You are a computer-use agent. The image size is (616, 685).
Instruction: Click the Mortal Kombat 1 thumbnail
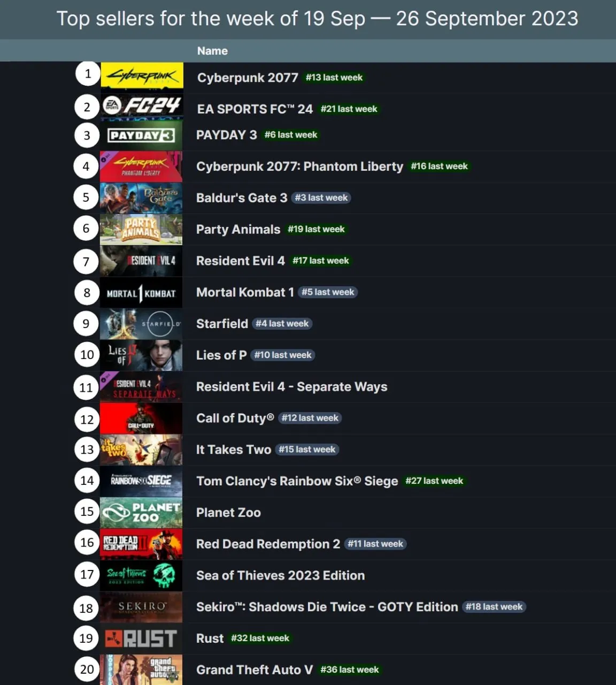[x=141, y=292]
